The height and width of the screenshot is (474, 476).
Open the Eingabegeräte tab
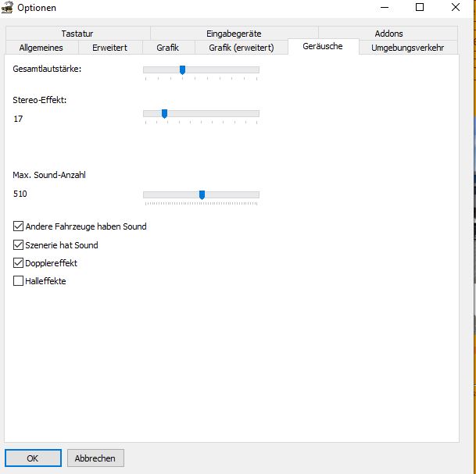pos(234,34)
